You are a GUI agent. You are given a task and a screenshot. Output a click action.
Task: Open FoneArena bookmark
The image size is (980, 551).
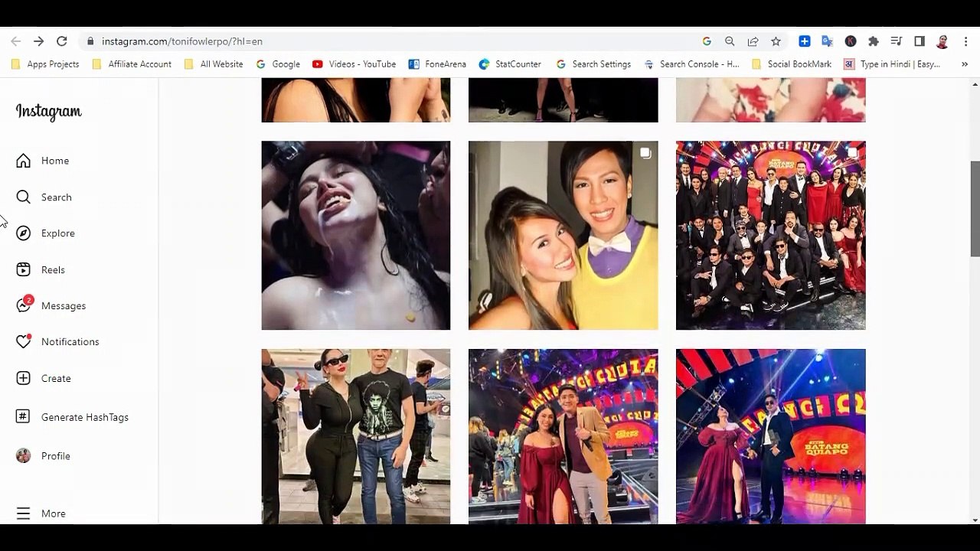point(437,64)
